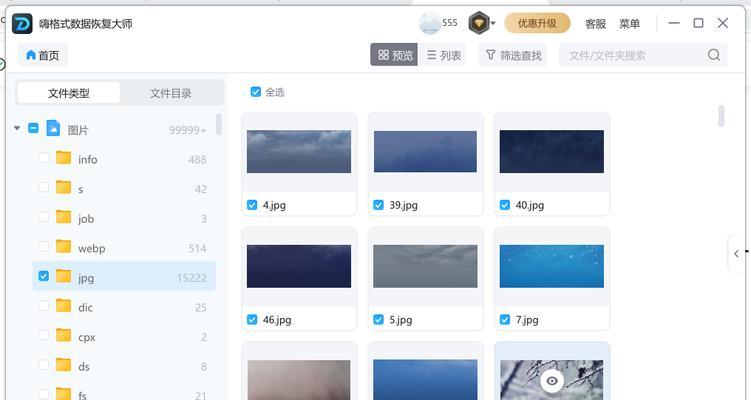Click the webp folder icon
The height and width of the screenshot is (400, 751).
63,246
